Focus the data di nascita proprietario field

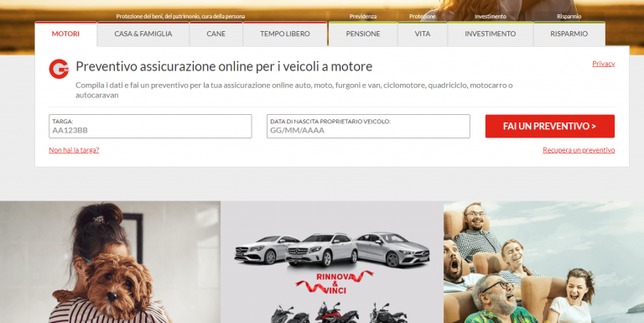point(368,126)
